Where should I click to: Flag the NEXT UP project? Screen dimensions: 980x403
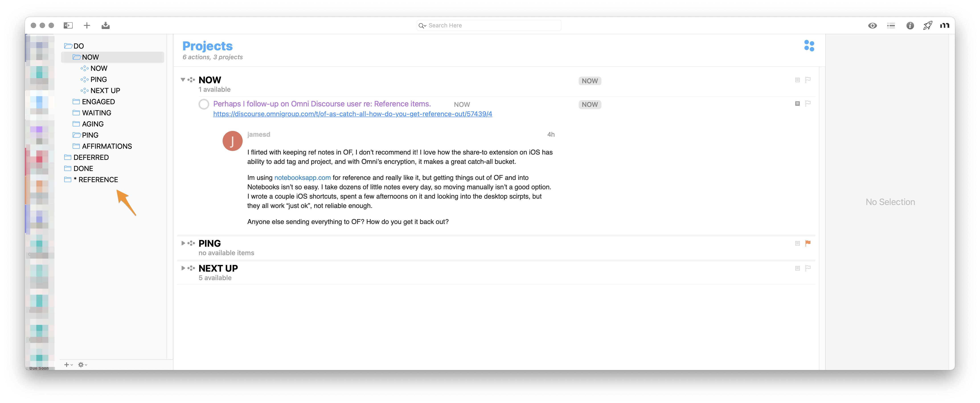[808, 269]
